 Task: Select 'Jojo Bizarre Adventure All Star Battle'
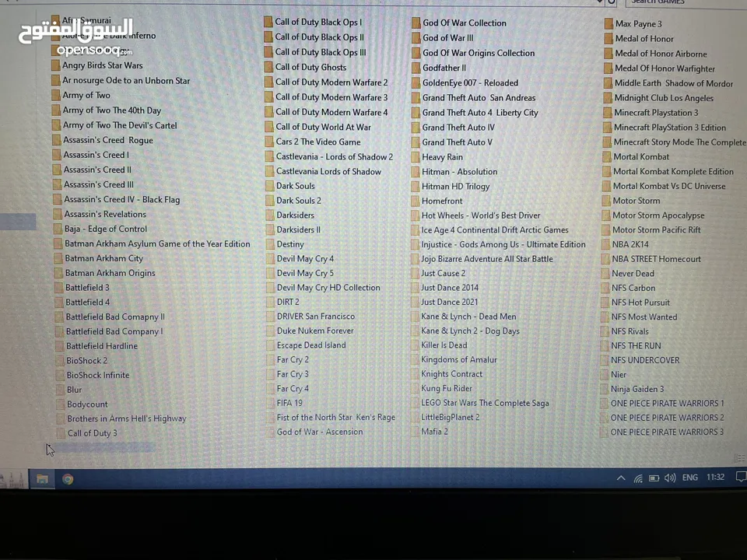point(487,259)
